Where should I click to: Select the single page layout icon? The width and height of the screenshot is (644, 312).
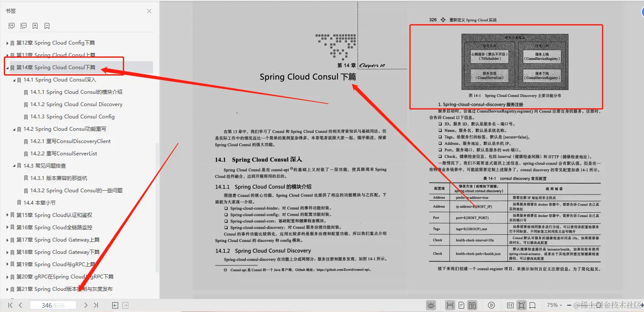(x=461, y=305)
